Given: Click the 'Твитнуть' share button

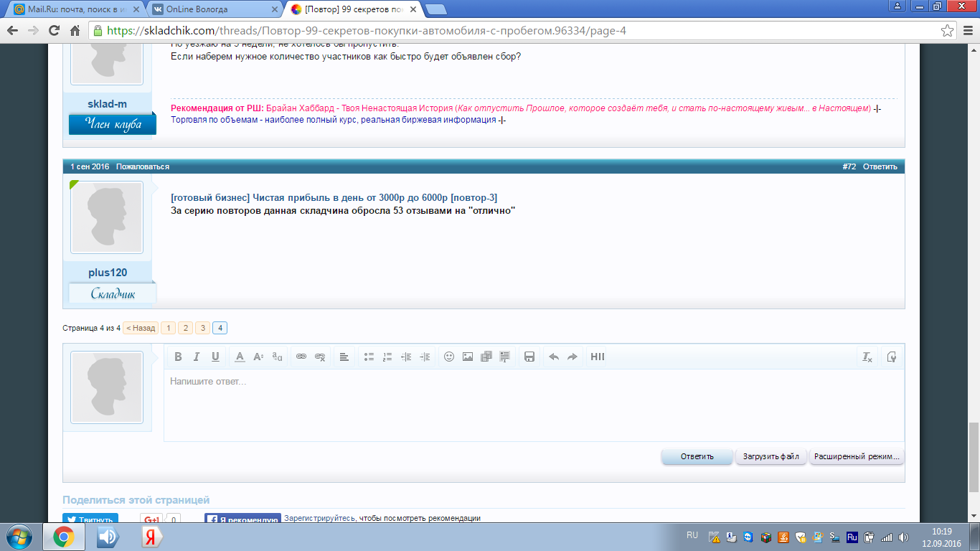Looking at the screenshot, I should [x=90, y=519].
